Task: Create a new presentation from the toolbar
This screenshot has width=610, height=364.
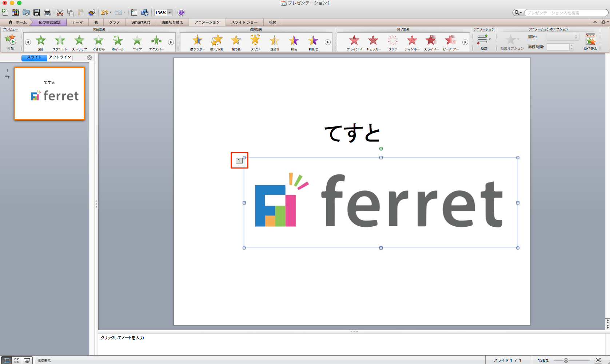Action: [5, 12]
